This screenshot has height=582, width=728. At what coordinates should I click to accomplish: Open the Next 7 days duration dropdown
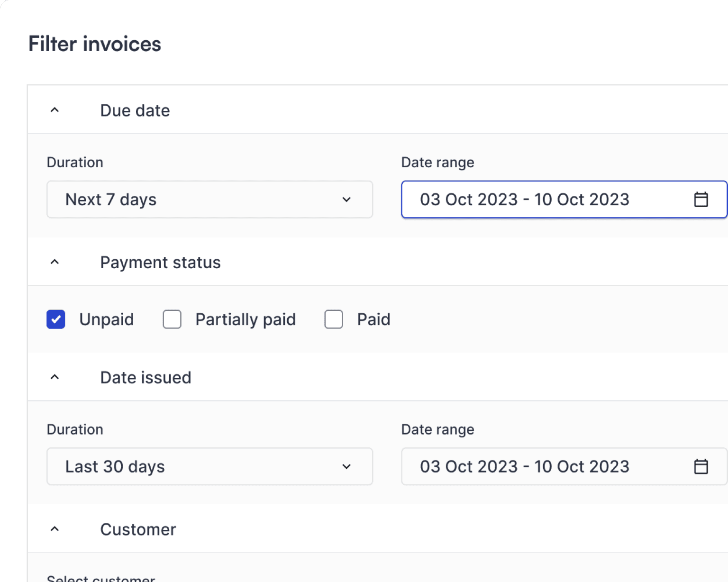tap(209, 200)
